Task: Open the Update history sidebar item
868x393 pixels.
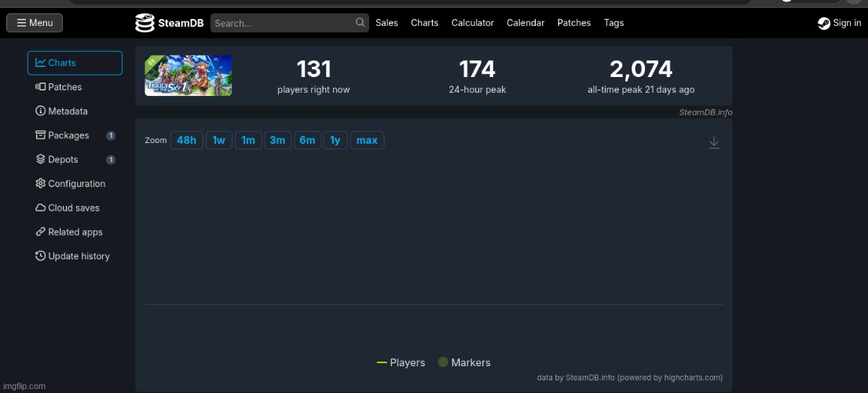Action: click(x=75, y=256)
